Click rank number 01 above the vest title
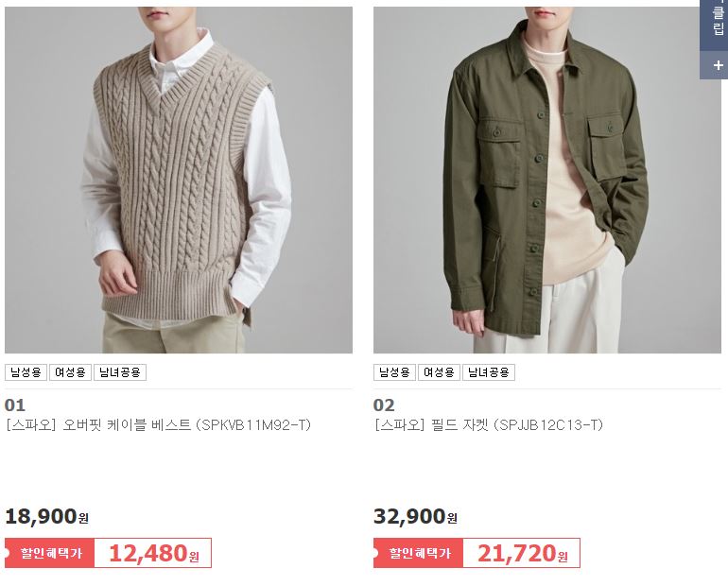Image resolution: width=728 pixels, height=586 pixels. [x=15, y=405]
